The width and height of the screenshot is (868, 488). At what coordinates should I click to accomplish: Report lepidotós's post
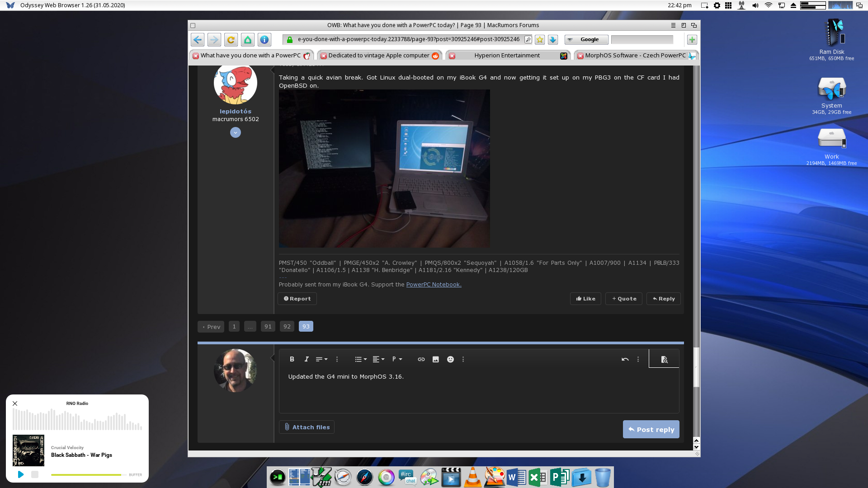point(297,299)
